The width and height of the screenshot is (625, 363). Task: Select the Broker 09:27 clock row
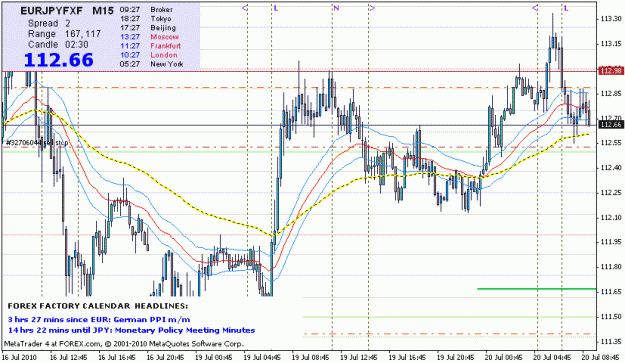[x=146, y=10]
